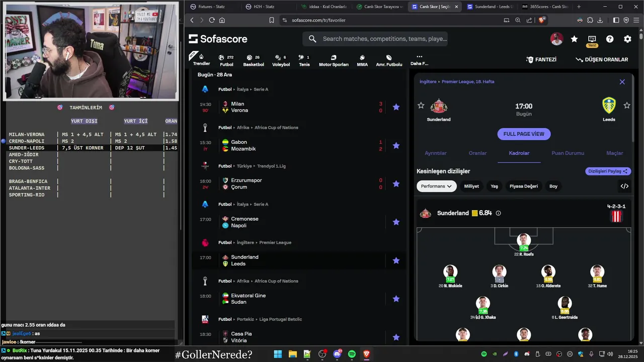Screen dimensions: 644x362
Task: Bookmark this page in the browser
Action: 272,20
